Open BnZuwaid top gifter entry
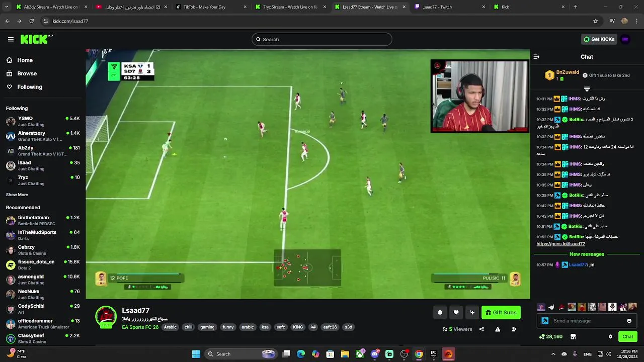 coord(562,75)
